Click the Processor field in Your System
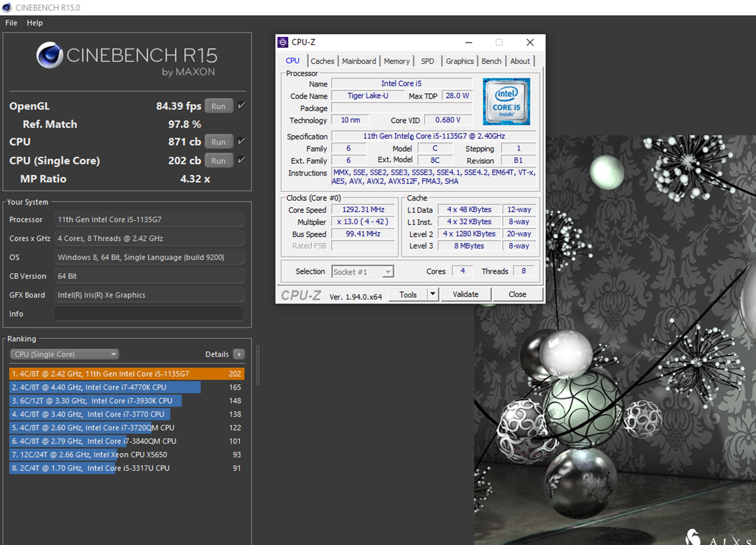The image size is (756, 545). 149,219
